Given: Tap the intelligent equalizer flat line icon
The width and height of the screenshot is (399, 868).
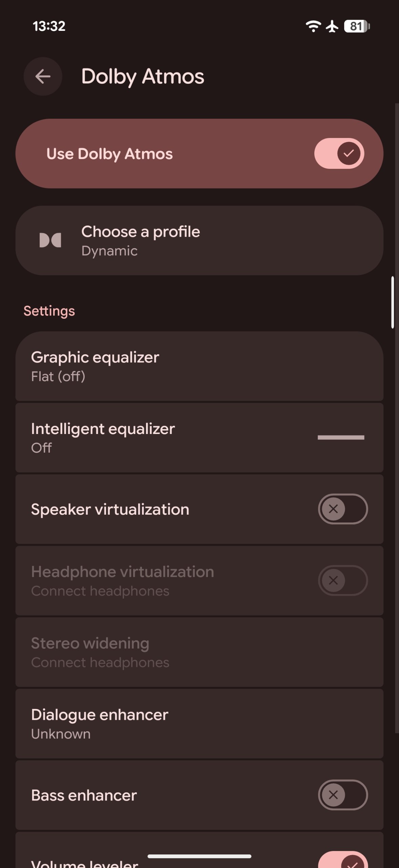Looking at the screenshot, I should tap(341, 437).
